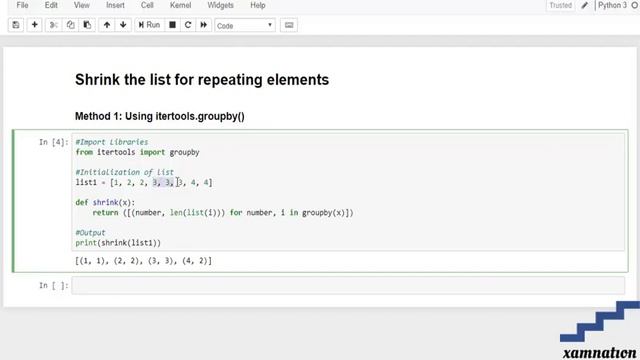Select the 'Method 1: Using itertools.groupby()' heading
Screen dimensions: 640x360
pyautogui.click(x=160, y=116)
